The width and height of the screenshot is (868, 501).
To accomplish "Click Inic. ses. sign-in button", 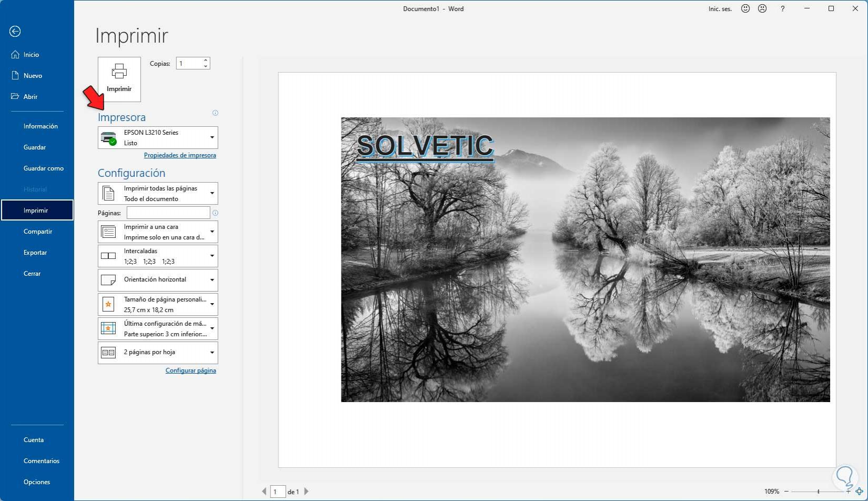I will (720, 9).
